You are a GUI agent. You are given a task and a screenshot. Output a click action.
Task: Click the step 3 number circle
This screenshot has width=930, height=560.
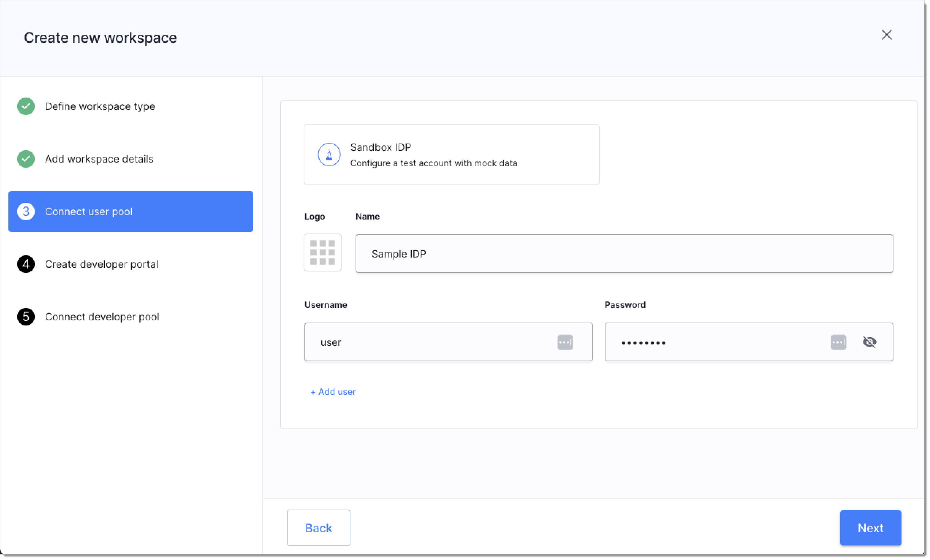tap(26, 211)
